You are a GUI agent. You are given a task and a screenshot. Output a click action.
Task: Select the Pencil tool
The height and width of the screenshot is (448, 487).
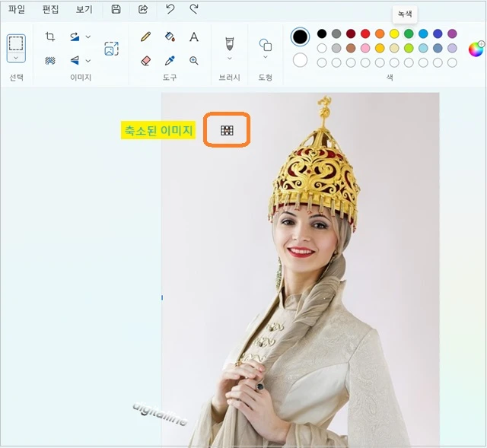tap(145, 37)
